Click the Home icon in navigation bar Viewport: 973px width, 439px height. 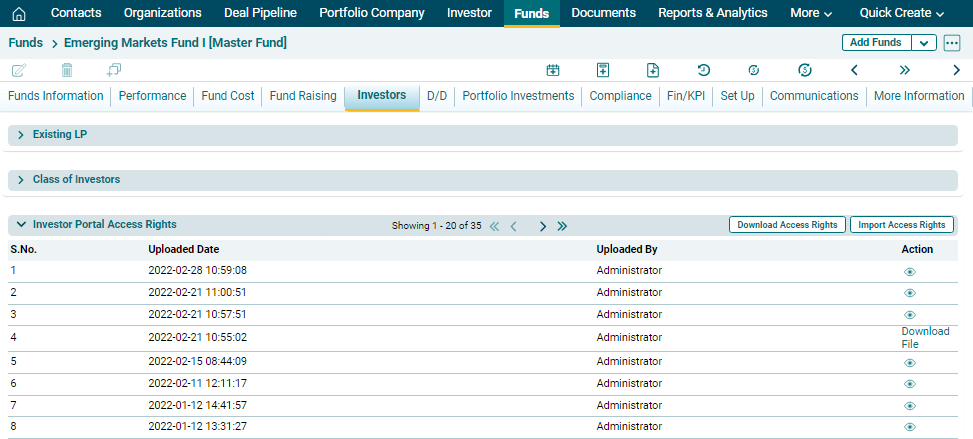[18, 14]
